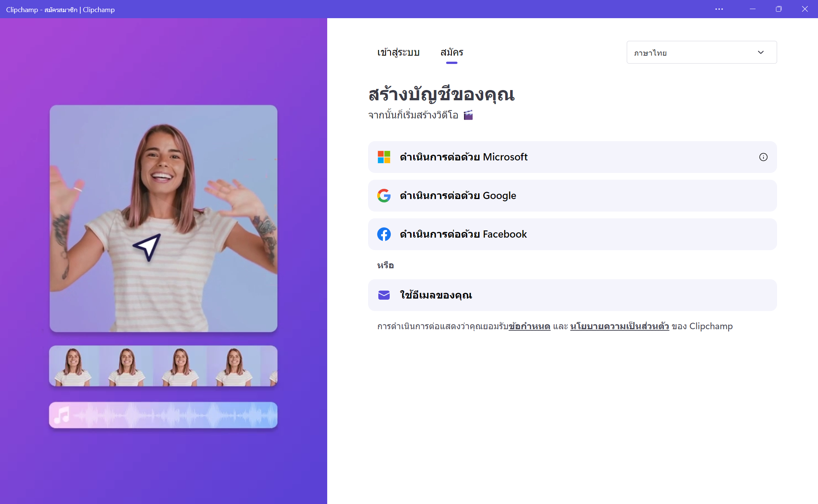Switch to the สมัคร sign-up tab
Image resolution: width=818 pixels, height=504 pixels.
(x=452, y=53)
